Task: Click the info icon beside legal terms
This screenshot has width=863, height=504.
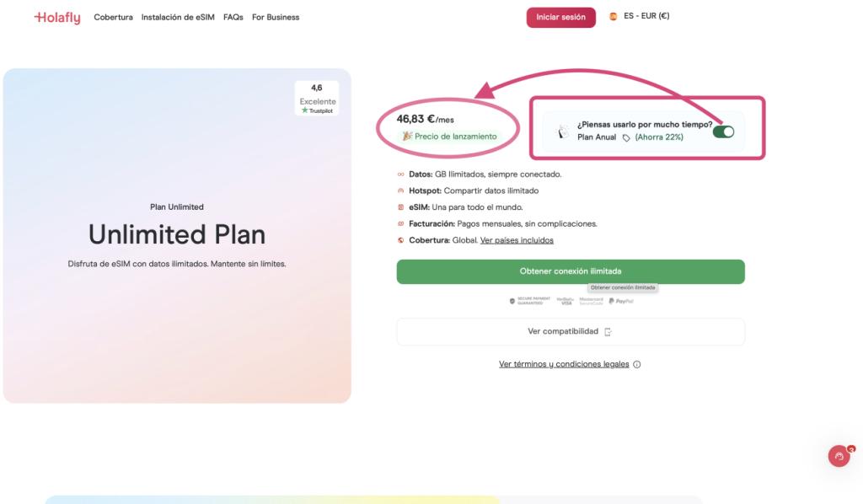Action: coord(636,364)
